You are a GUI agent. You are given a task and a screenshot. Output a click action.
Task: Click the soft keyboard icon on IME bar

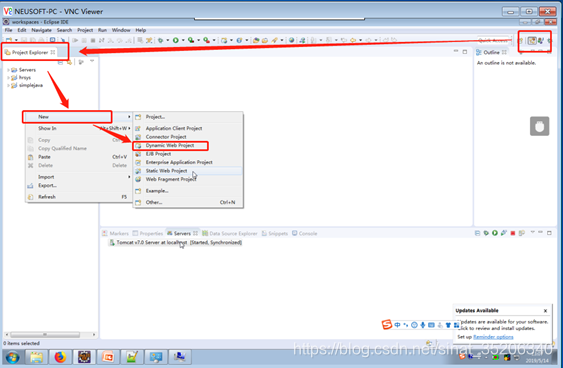click(431, 325)
